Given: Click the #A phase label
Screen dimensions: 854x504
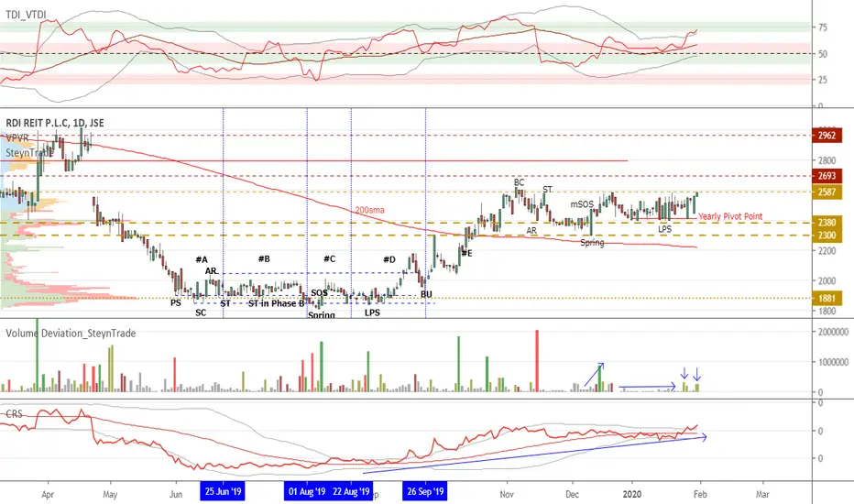Looking at the screenshot, I should (x=202, y=259).
